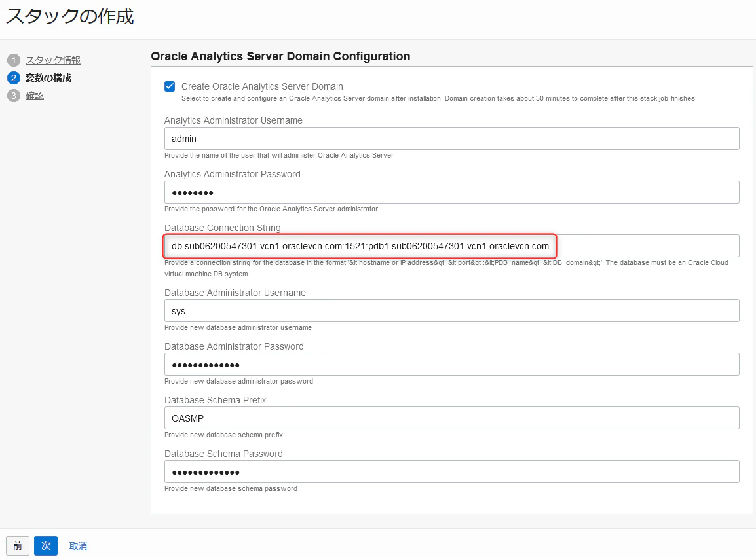This screenshot has width=756, height=559.
Task: Click the Analytics Administrator Username label
Action: (233, 120)
